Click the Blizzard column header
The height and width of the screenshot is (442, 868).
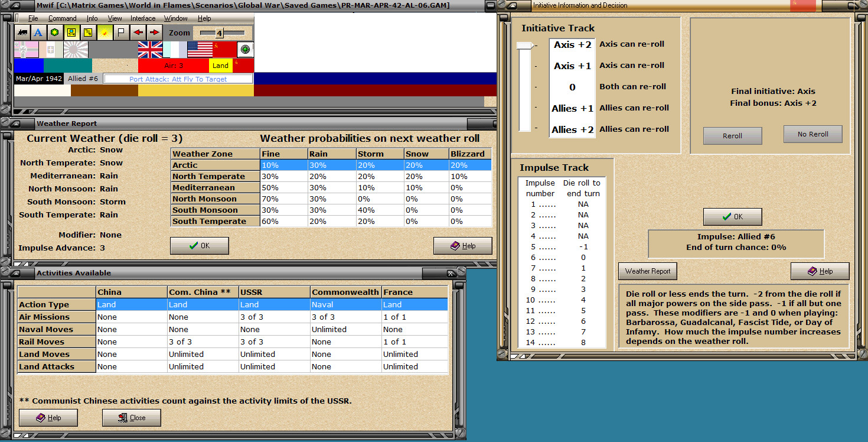point(470,154)
